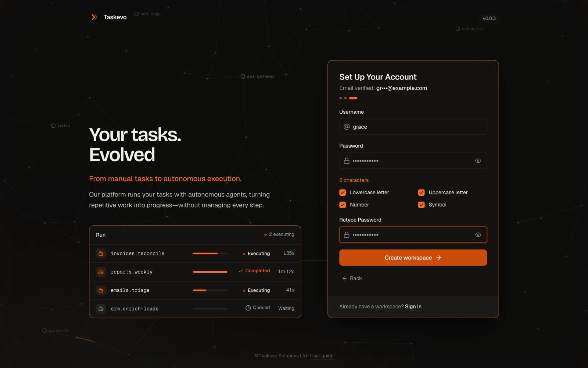Click the Taskevo double-chevron logo icon

click(x=94, y=17)
